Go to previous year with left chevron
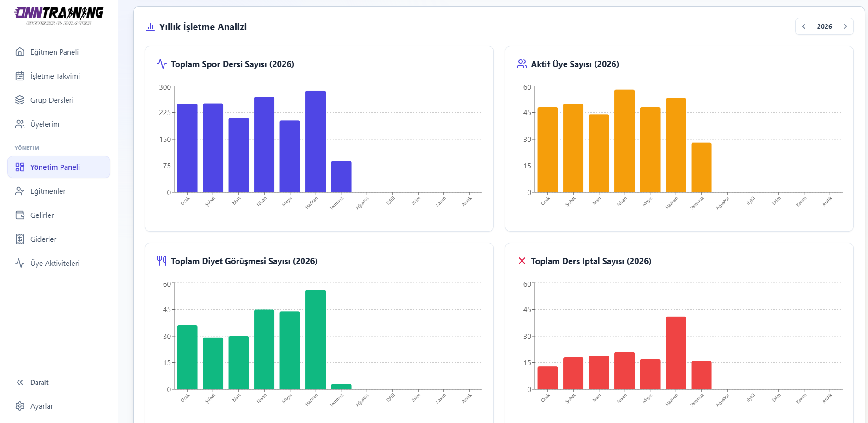This screenshot has height=423, width=868. point(804,26)
